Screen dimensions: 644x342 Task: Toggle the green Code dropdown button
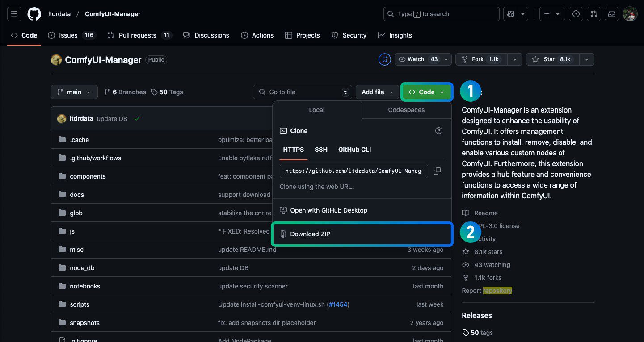pos(427,92)
